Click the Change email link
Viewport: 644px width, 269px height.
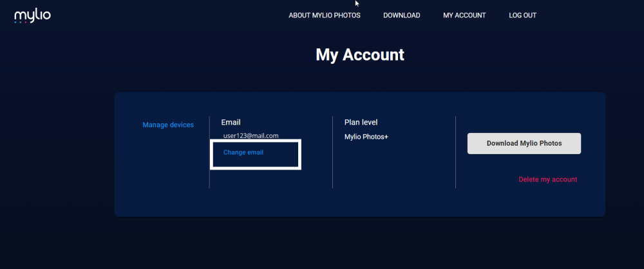click(243, 153)
